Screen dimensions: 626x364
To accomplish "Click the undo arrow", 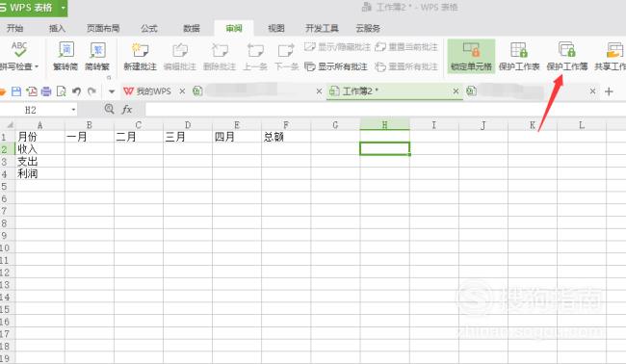I will click(76, 91).
